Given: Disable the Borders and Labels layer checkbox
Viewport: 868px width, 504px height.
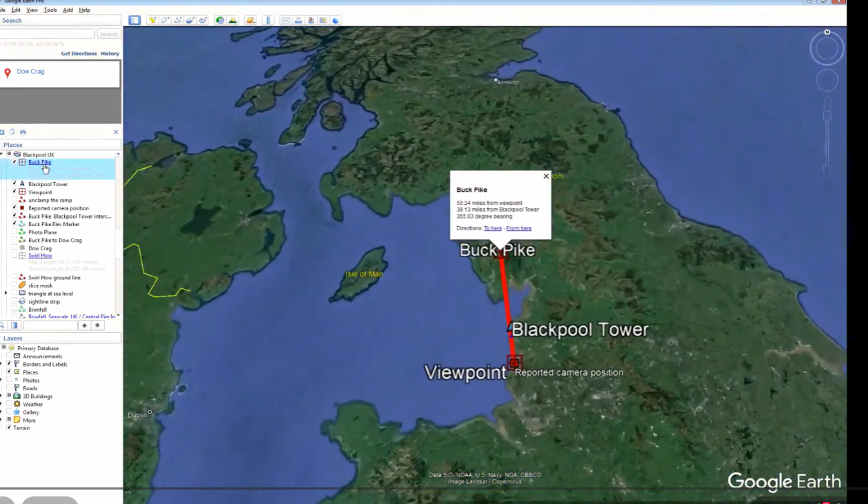Looking at the screenshot, I should click(9, 364).
